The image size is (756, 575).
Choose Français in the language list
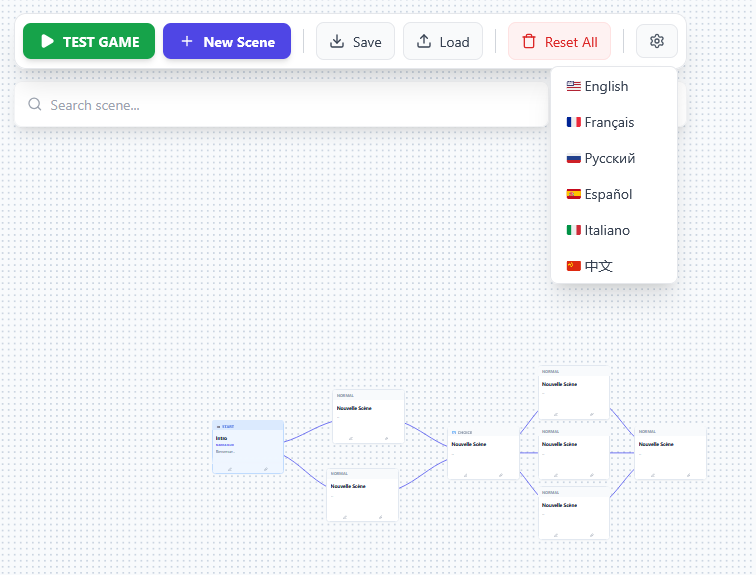click(614, 122)
